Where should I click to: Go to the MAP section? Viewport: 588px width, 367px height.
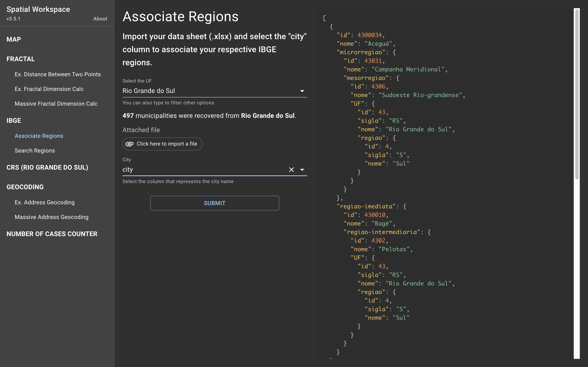[x=14, y=39]
